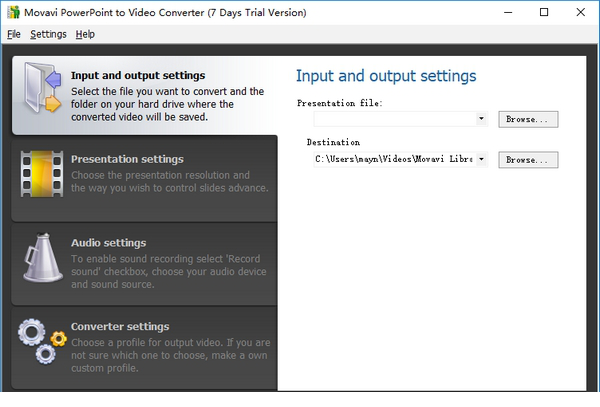Minimize the Movavi converter window
Viewport: 600px width, 407px height.
click(x=498, y=13)
